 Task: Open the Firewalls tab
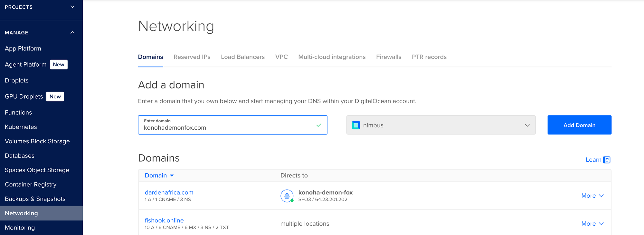(x=389, y=57)
